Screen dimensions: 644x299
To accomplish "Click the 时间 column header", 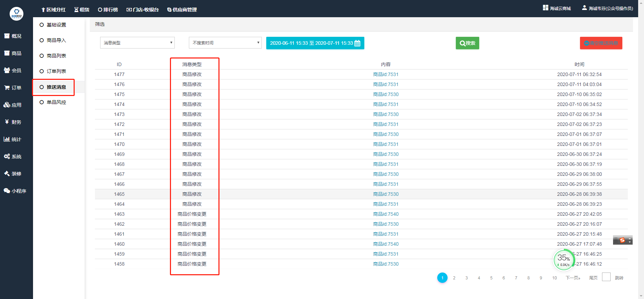I will 579,64.
